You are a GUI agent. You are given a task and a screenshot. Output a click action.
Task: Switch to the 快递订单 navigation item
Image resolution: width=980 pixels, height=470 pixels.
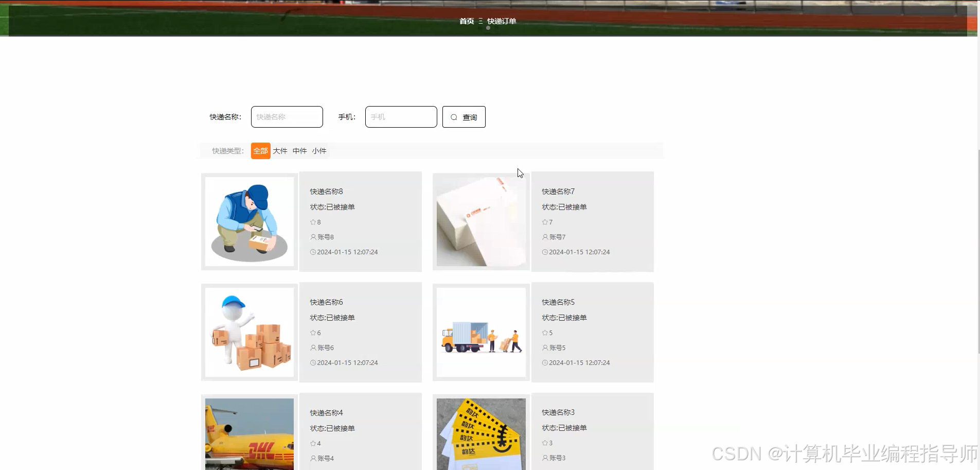click(502, 21)
